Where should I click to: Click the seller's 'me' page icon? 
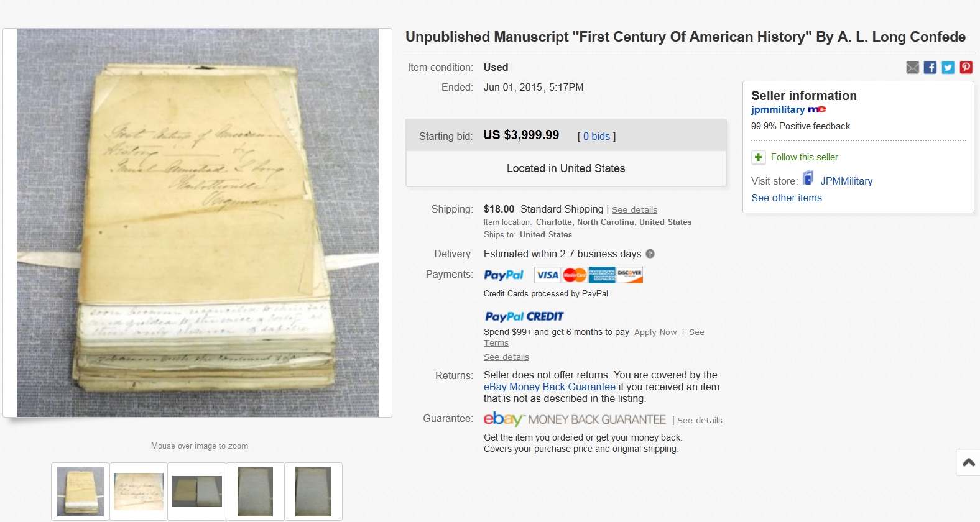(x=816, y=109)
